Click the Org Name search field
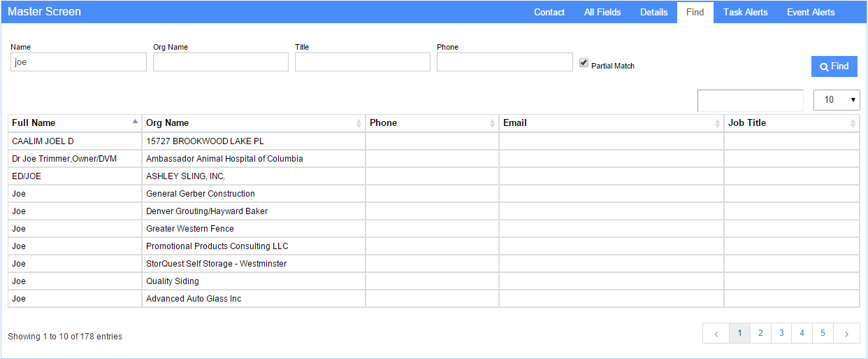868x359 pixels. [x=221, y=62]
